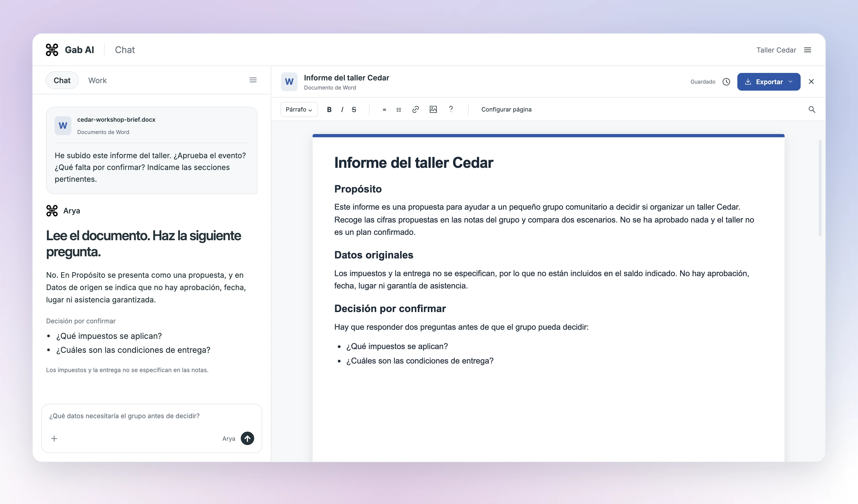Insert an image into the document
This screenshot has width=858, height=504.
tap(433, 109)
